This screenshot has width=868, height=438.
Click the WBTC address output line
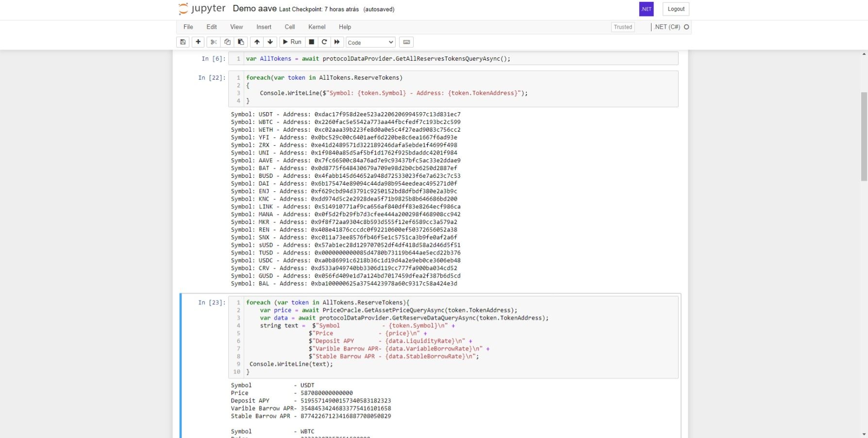[346, 122]
